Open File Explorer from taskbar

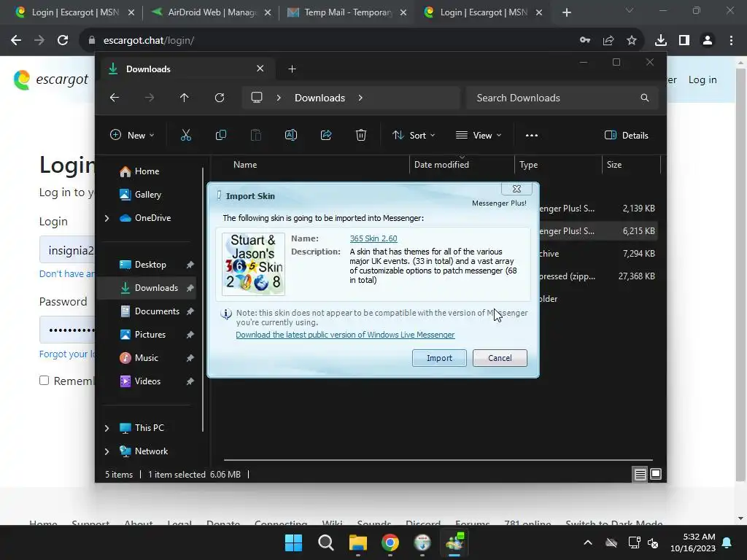pos(357,542)
